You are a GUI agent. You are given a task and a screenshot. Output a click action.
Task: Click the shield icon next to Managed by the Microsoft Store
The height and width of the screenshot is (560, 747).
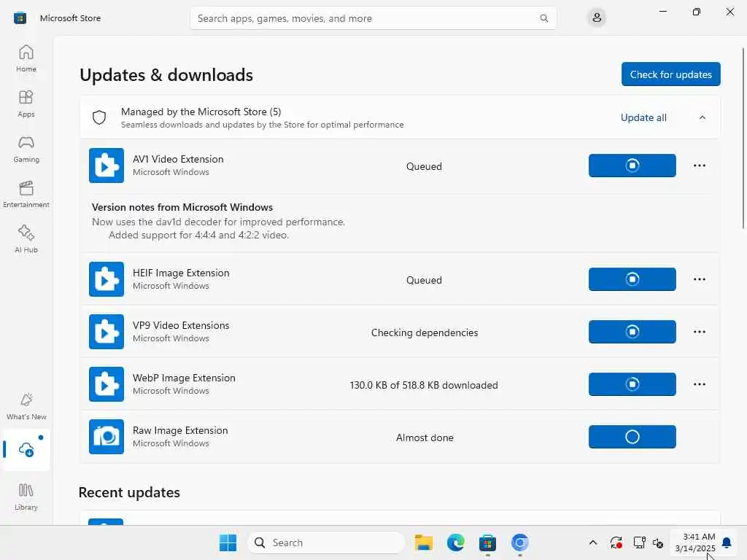[x=99, y=117]
